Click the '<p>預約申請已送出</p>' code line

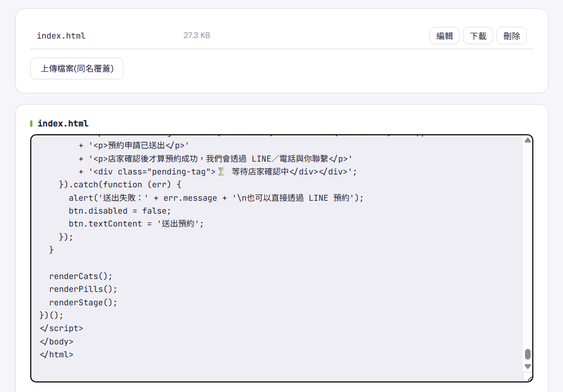tap(134, 145)
